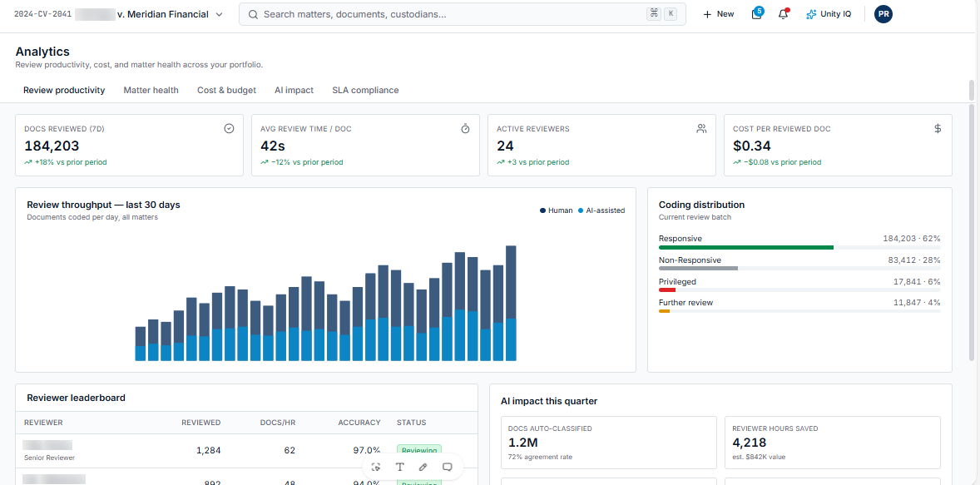Screen dimensions: 980x485
Task: Open the Cost & budget tab
Action: tap(226, 90)
